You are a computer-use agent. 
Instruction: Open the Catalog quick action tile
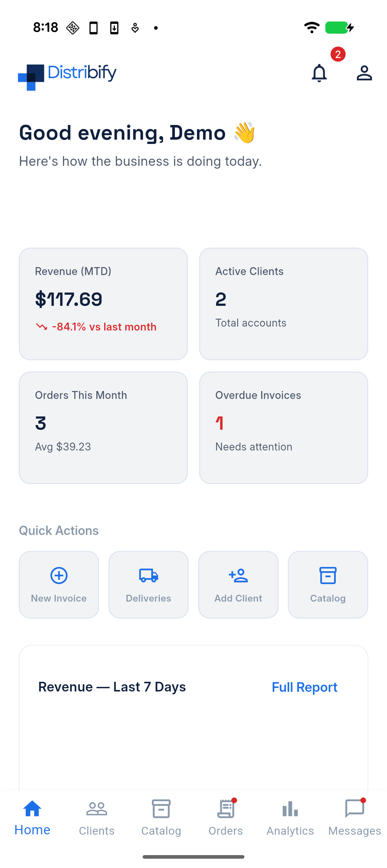pos(328,584)
